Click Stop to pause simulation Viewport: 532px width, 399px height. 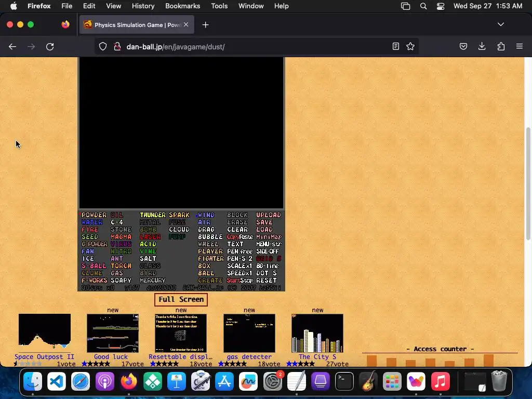coord(247,280)
